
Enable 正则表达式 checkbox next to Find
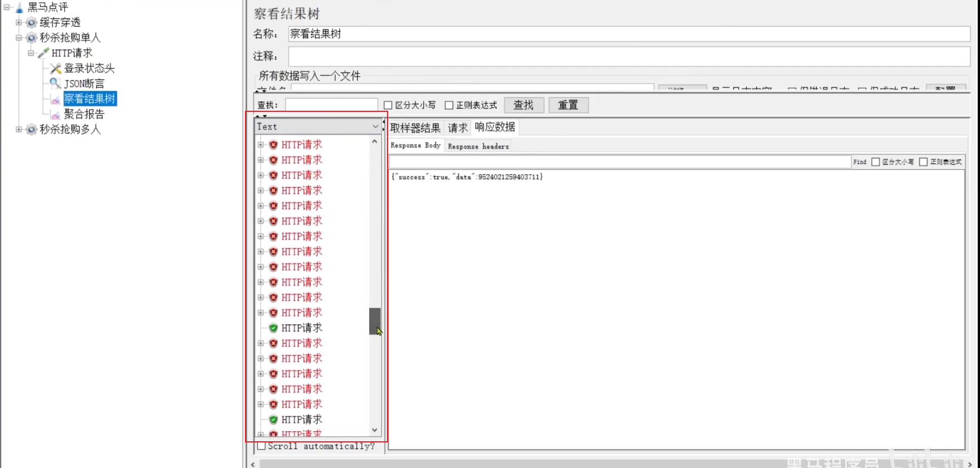click(923, 162)
